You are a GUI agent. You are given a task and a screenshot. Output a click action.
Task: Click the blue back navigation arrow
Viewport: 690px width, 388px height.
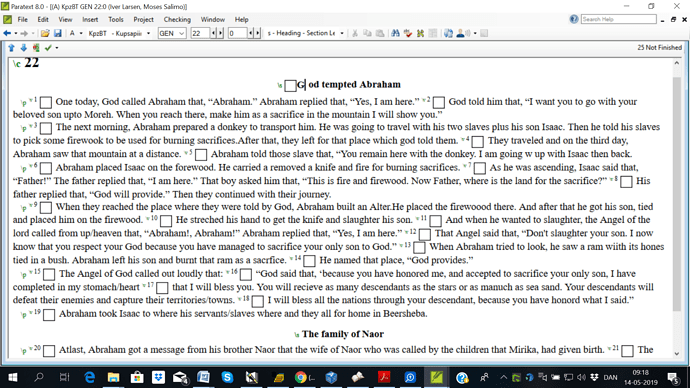click(x=7, y=33)
